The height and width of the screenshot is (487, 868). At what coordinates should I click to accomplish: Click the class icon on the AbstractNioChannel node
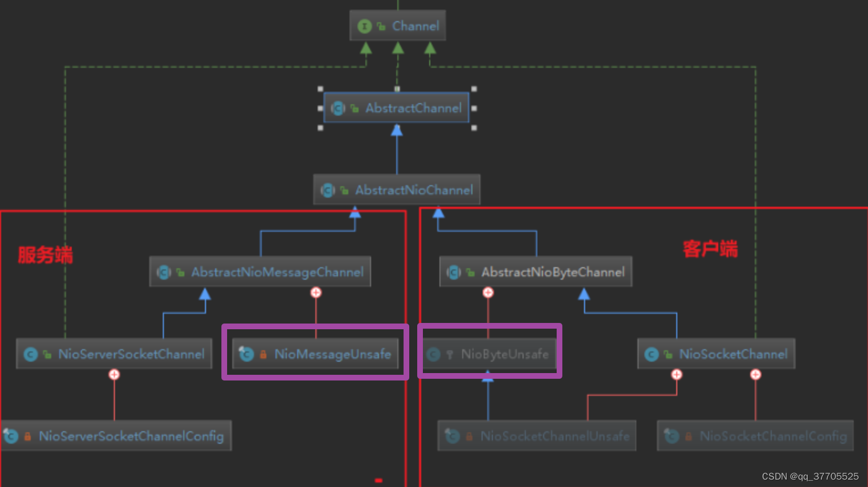pyautogui.click(x=328, y=190)
